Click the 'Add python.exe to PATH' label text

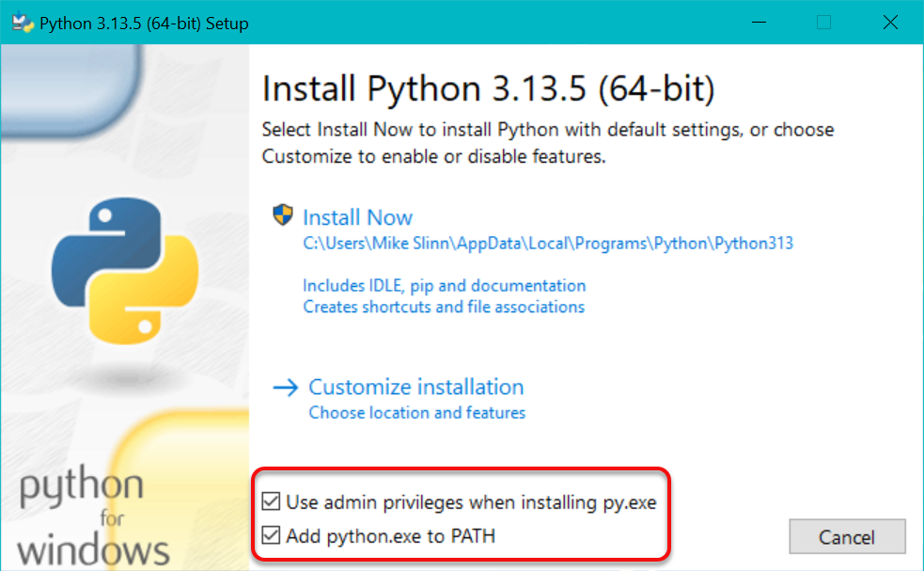[x=390, y=536]
